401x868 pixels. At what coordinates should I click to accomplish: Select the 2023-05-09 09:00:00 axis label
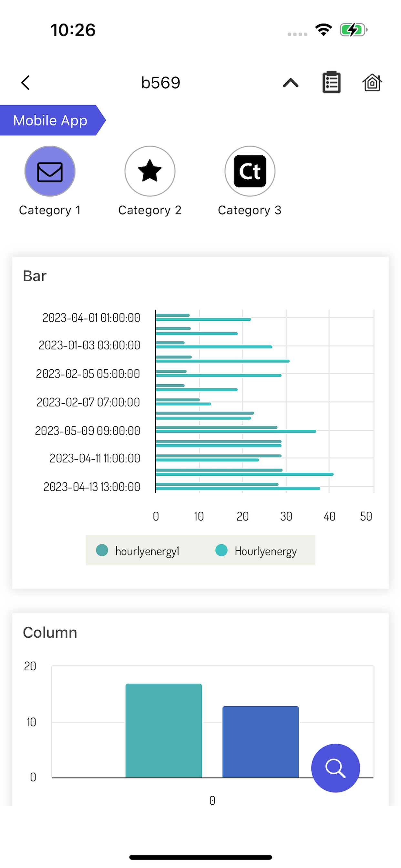[87, 431]
